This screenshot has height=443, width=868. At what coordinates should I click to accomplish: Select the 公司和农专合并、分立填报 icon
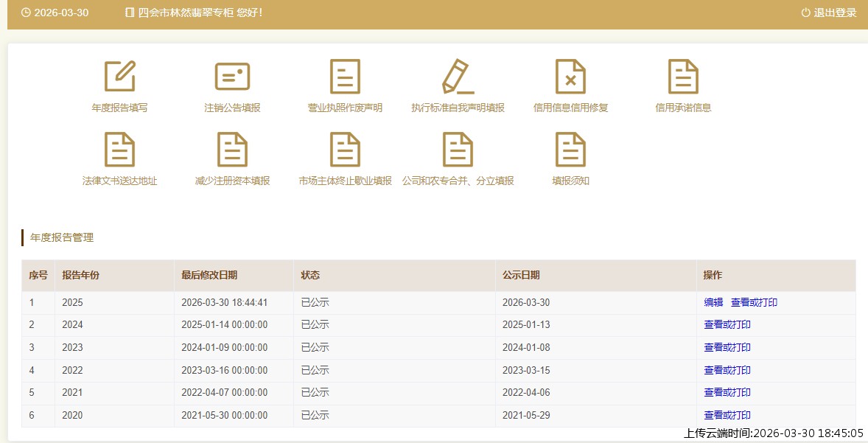[458, 150]
